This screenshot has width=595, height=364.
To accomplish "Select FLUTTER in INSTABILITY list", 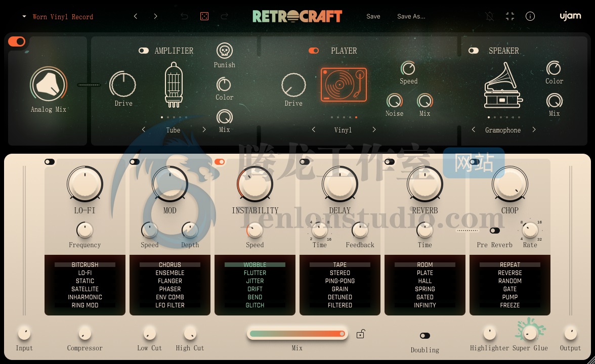I will (x=255, y=272).
